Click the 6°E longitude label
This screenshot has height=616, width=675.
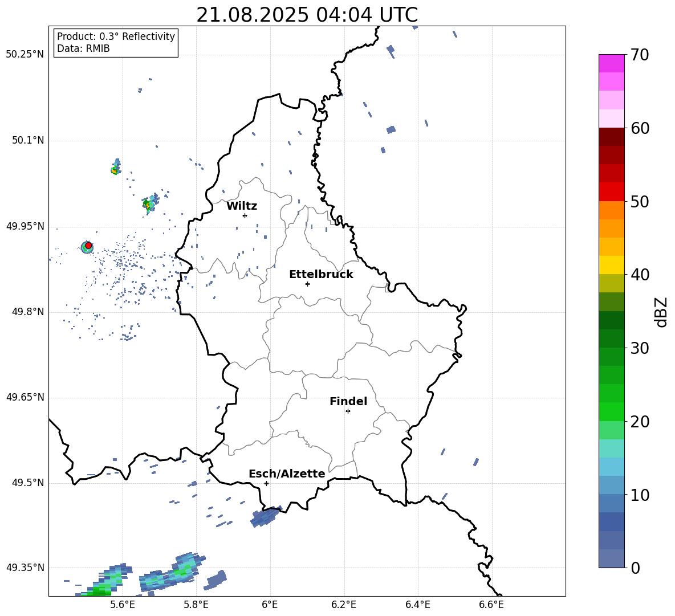270,605
